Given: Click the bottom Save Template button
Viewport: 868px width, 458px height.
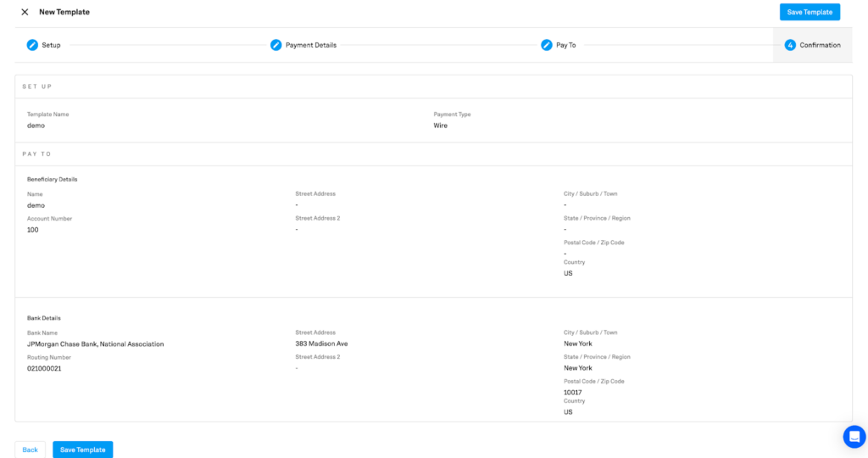Looking at the screenshot, I should (x=82, y=450).
